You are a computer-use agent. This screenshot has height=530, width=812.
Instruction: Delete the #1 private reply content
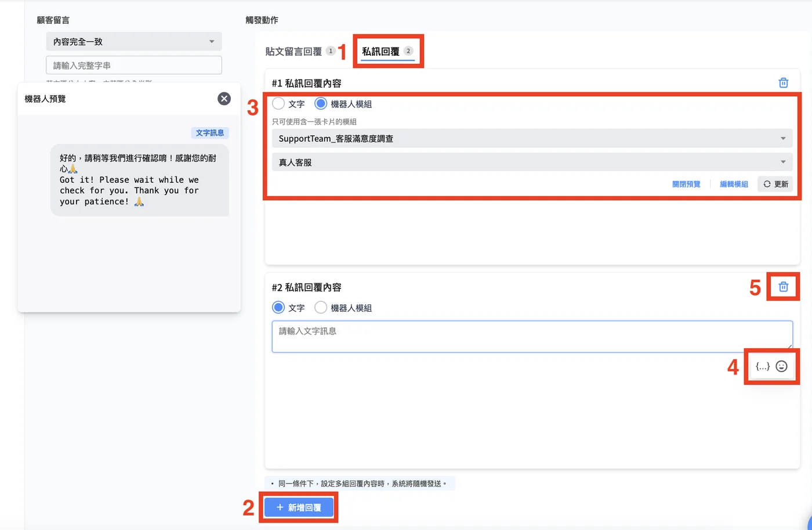coord(783,83)
